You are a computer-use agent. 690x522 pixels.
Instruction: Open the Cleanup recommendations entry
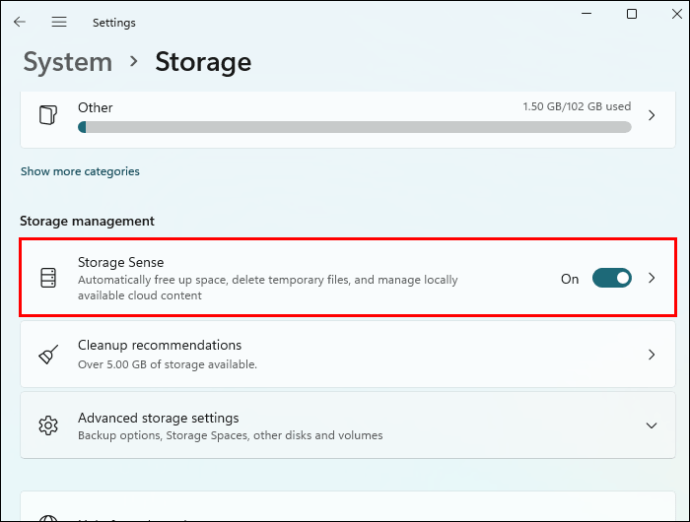[300, 354]
